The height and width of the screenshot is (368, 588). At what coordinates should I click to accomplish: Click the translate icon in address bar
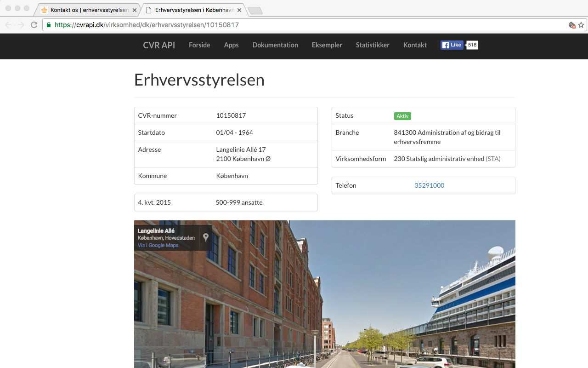pyautogui.click(x=572, y=25)
